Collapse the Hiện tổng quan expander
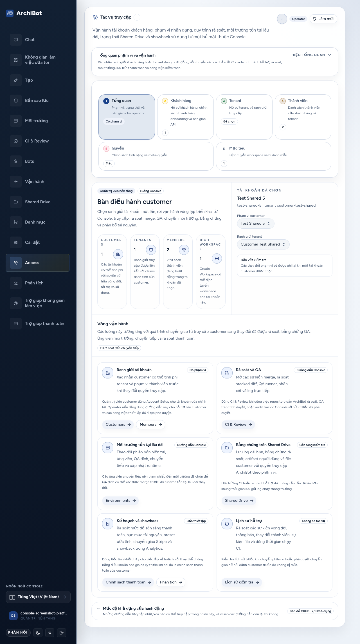Screen dimensions: 360x644 [x=311, y=55]
